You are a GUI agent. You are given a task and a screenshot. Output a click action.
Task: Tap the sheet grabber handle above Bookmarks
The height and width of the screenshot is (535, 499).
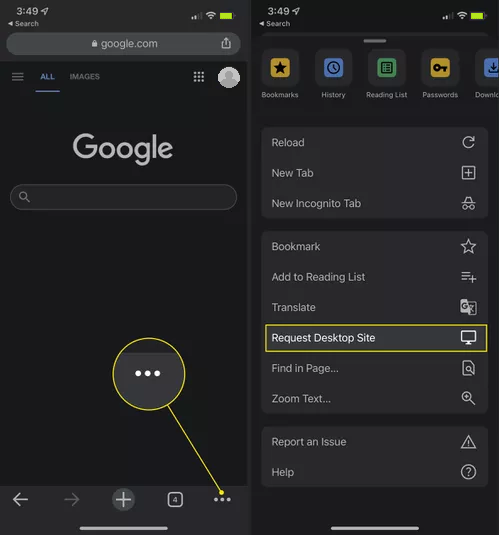(375, 41)
